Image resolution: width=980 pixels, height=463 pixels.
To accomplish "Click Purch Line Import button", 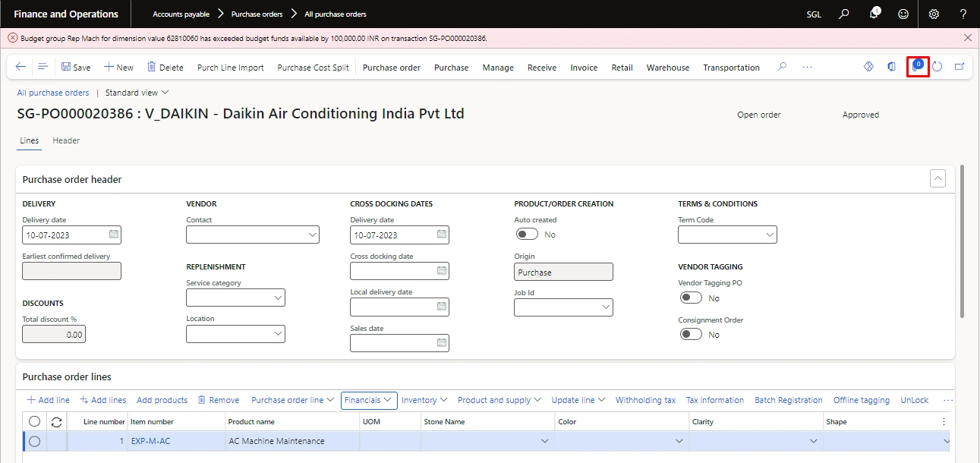I will point(231,68).
